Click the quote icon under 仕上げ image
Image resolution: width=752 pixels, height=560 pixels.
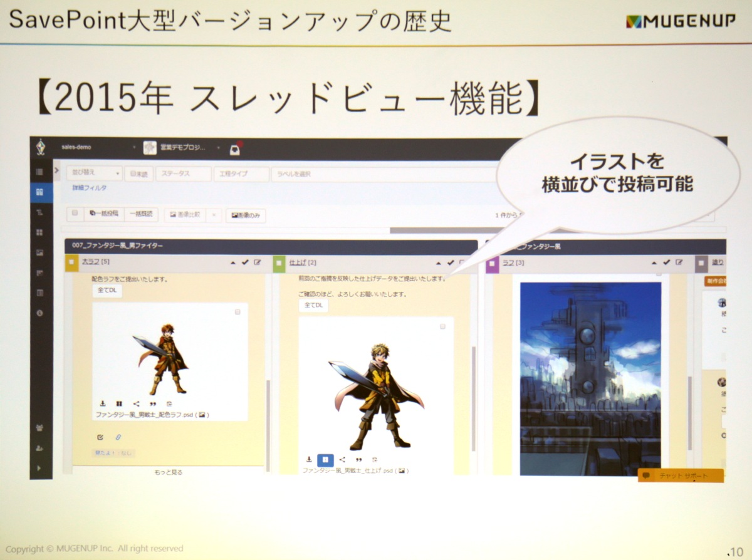point(358,459)
